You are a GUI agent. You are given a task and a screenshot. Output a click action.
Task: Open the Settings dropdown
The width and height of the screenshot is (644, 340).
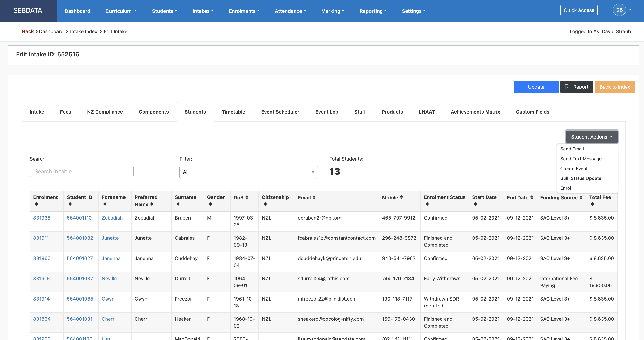click(414, 11)
